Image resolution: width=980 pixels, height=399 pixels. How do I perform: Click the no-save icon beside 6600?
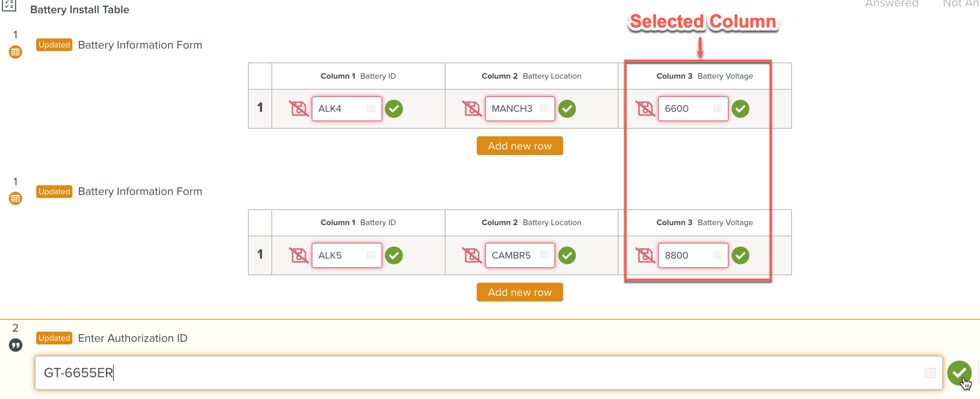click(x=645, y=108)
